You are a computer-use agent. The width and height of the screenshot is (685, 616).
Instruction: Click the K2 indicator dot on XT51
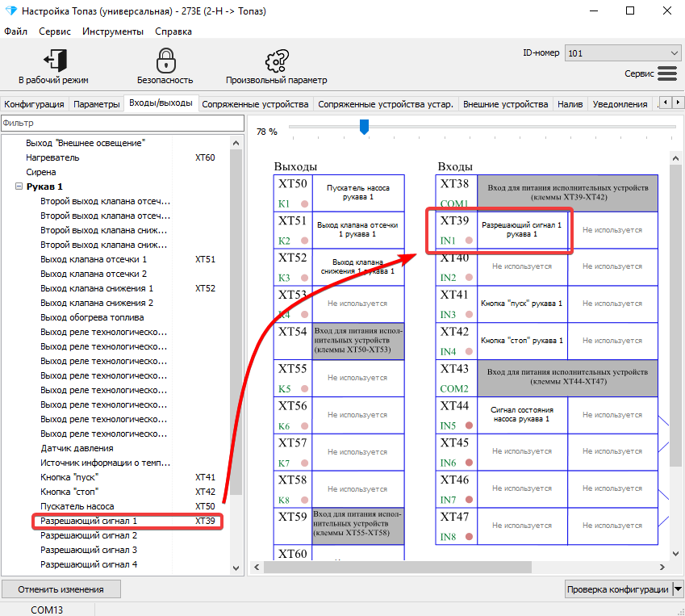tap(304, 241)
